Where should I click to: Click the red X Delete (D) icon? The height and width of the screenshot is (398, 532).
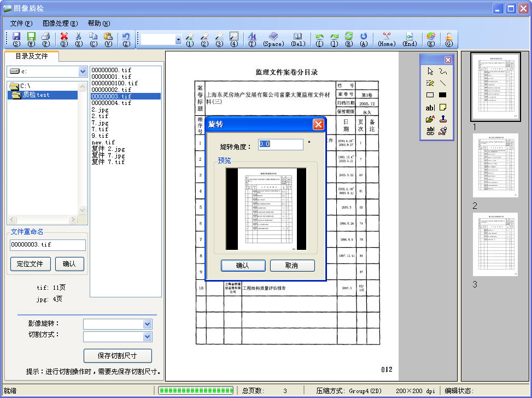click(x=64, y=37)
